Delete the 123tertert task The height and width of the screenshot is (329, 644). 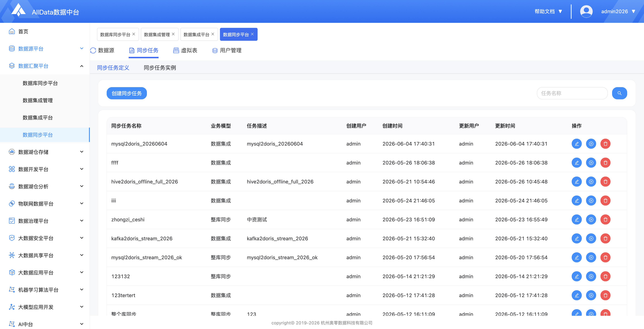click(x=605, y=295)
